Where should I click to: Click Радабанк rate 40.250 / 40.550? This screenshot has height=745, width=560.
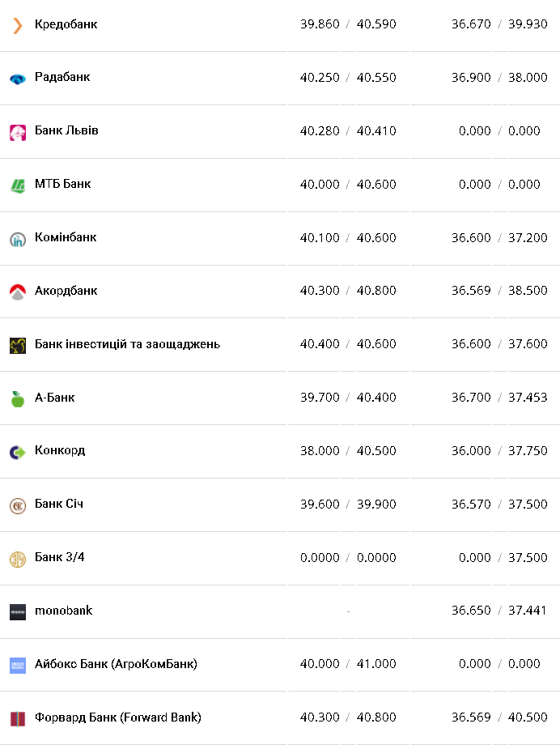tap(348, 78)
